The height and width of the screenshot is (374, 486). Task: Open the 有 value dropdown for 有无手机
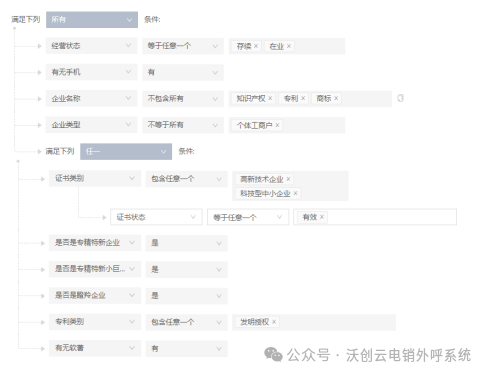(x=183, y=72)
